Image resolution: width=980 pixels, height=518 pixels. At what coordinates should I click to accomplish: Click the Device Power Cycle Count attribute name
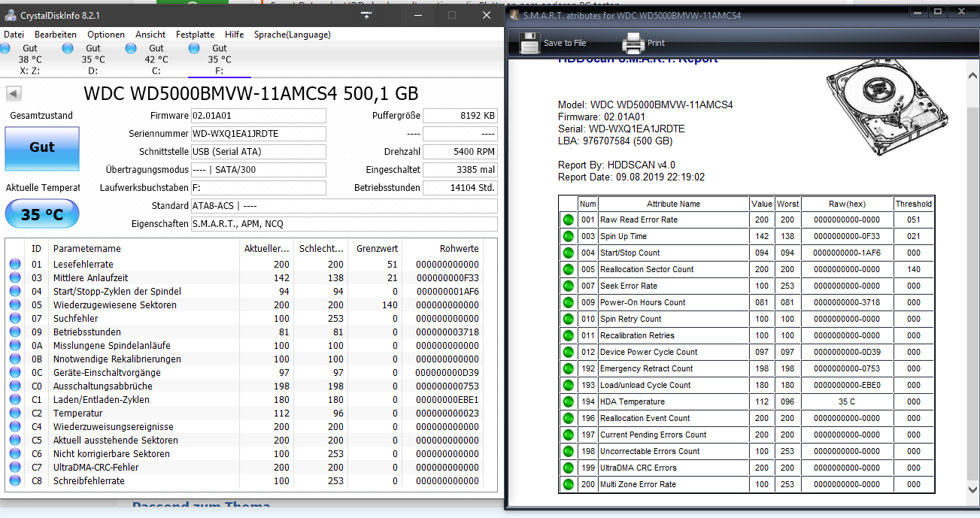648,352
